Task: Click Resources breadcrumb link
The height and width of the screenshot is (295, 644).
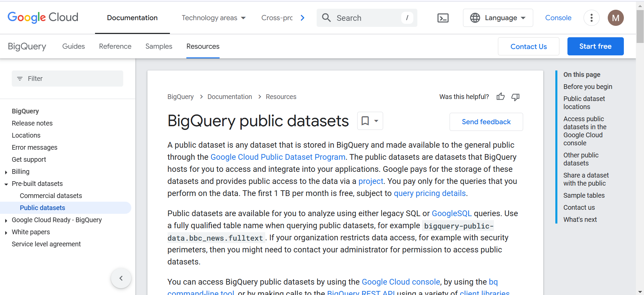Action: click(281, 97)
